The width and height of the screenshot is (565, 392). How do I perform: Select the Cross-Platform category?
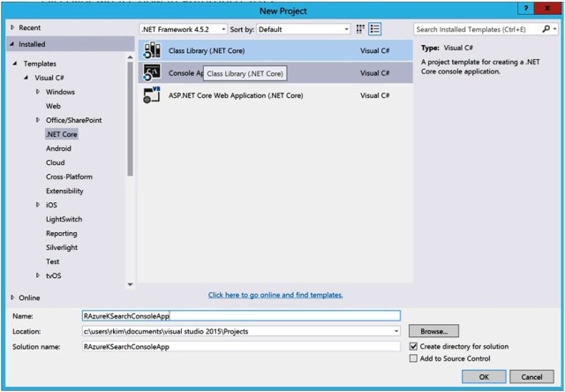69,177
